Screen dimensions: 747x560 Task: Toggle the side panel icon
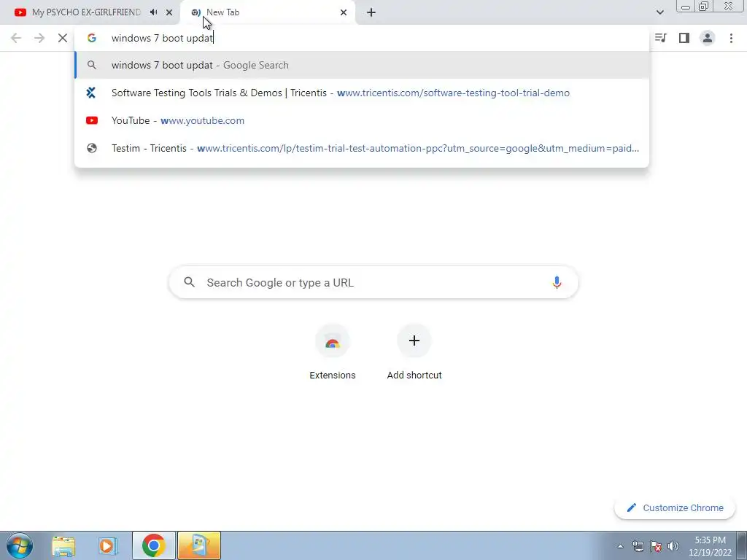click(684, 38)
